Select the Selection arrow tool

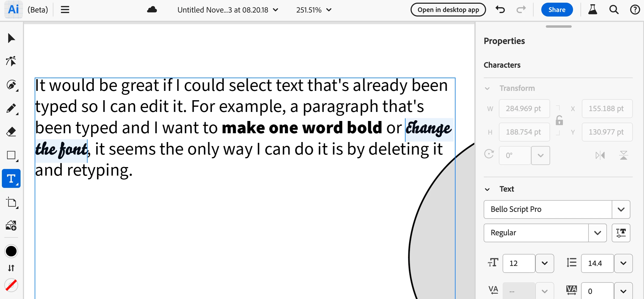click(11, 38)
